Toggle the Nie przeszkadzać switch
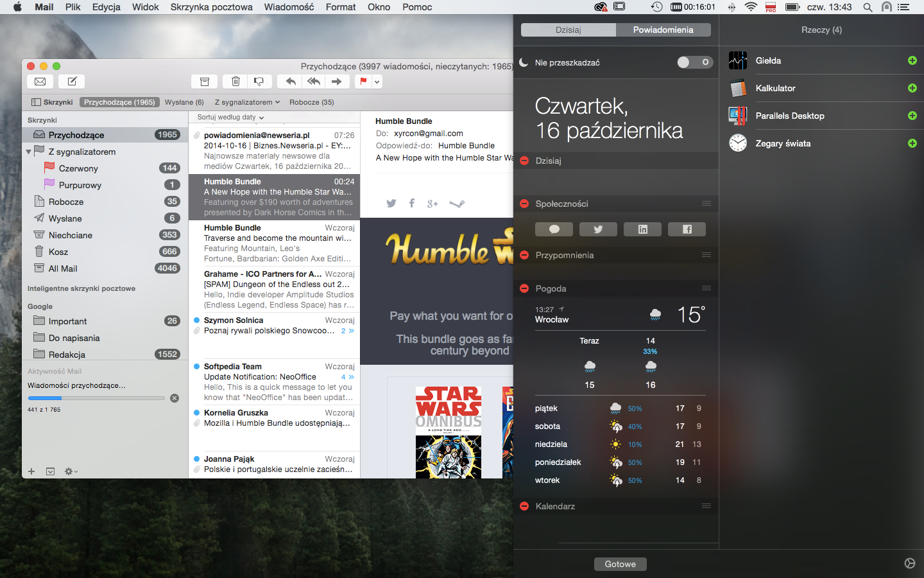This screenshot has width=924, height=578. coord(695,62)
